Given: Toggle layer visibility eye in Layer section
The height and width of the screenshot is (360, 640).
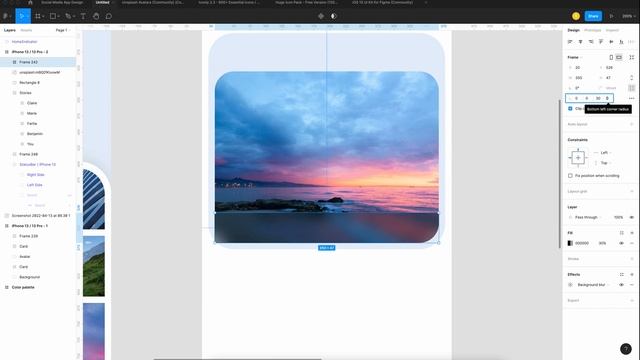Looking at the screenshot, I should (x=632, y=217).
